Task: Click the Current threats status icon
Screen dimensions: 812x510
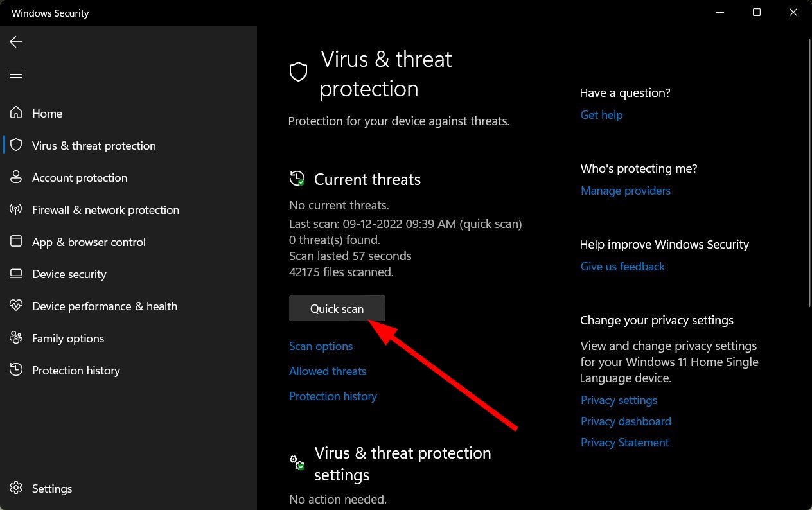Action: 296,179
